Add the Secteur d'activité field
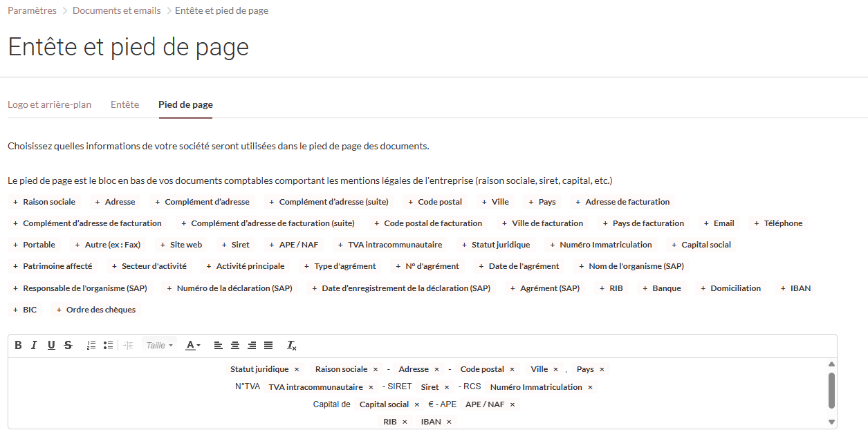 tap(149, 266)
